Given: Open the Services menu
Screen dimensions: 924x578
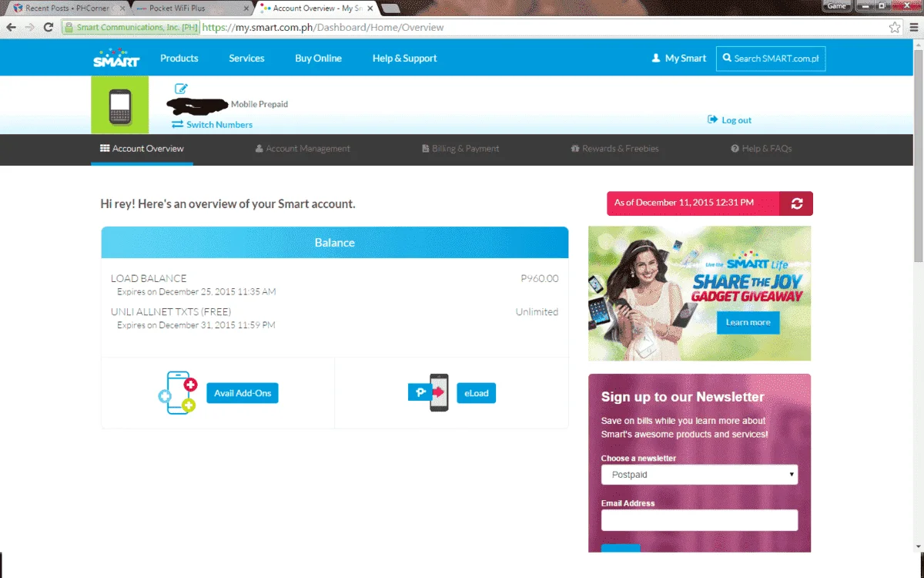Looking at the screenshot, I should [x=246, y=59].
